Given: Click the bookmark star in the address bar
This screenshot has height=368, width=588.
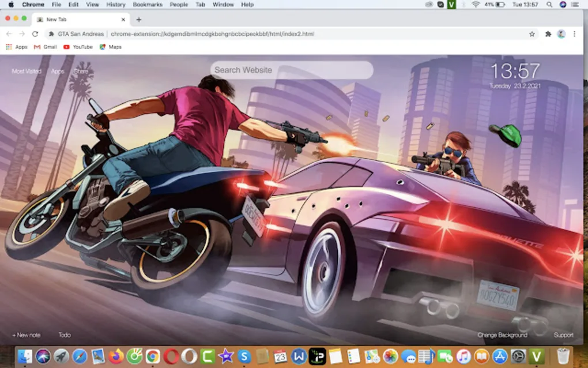Looking at the screenshot, I should (x=531, y=33).
